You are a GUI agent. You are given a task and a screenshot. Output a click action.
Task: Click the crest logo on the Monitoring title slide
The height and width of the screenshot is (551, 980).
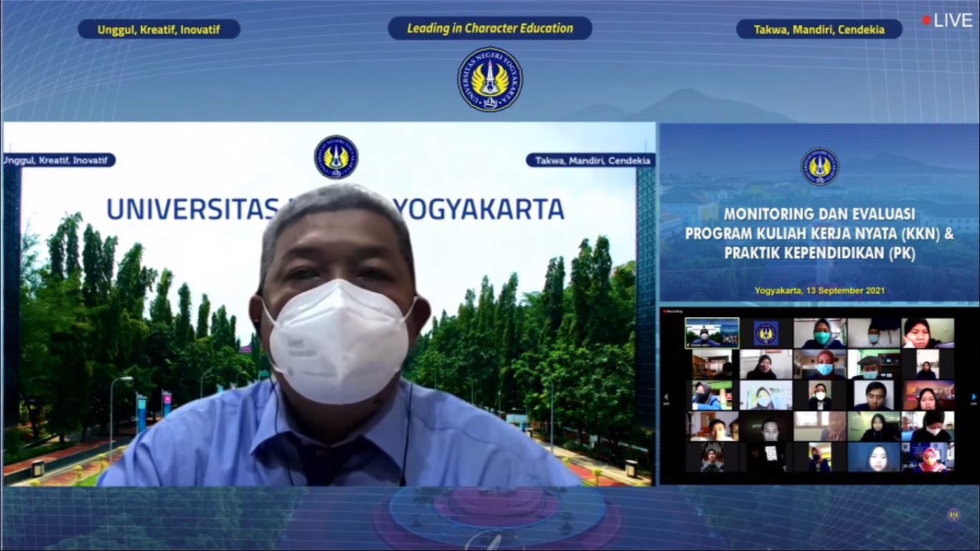click(x=820, y=166)
